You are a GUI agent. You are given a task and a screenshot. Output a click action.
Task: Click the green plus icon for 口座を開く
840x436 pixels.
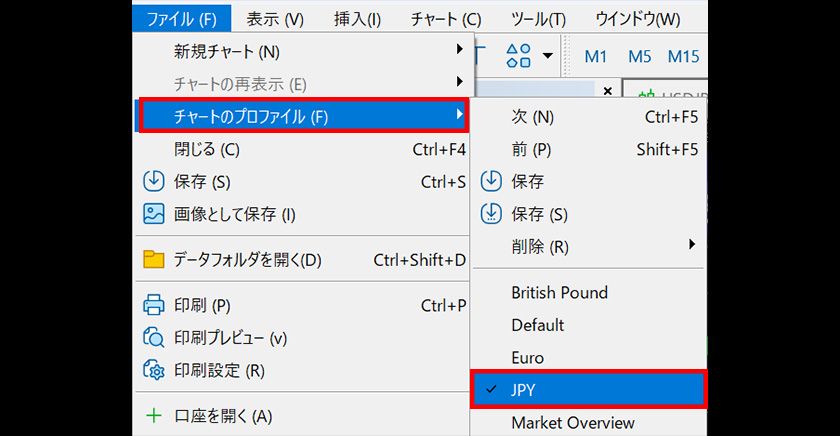pos(153,416)
